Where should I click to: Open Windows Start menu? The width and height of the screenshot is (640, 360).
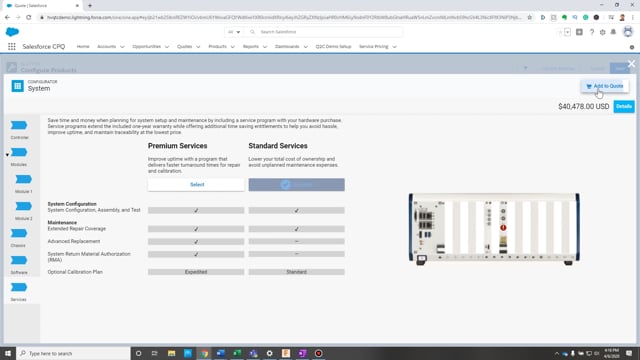click(x=8, y=353)
